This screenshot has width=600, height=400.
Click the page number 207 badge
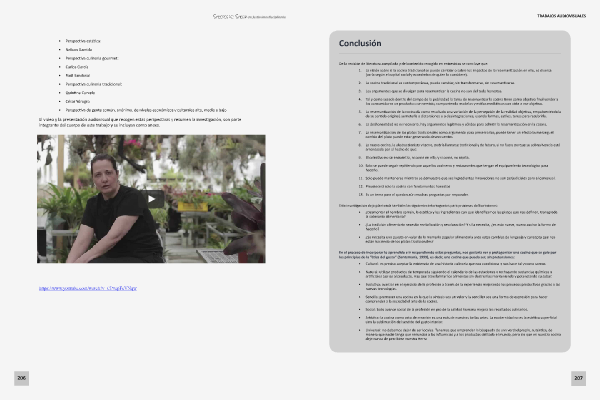(578, 377)
